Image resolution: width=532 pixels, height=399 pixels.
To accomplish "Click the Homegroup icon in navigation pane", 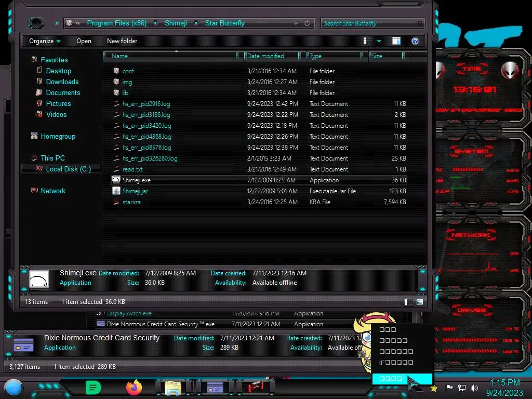I will [x=34, y=136].
